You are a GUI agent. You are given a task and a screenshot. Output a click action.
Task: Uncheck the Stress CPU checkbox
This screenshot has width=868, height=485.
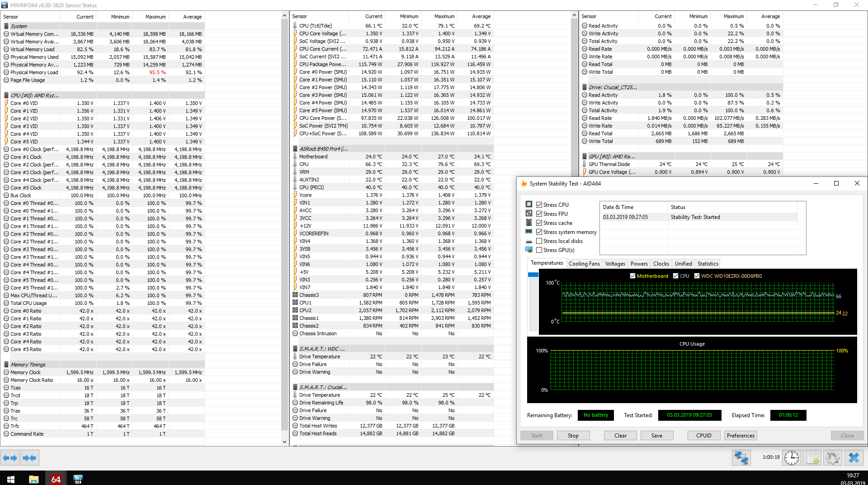click(x=539, y=205)
